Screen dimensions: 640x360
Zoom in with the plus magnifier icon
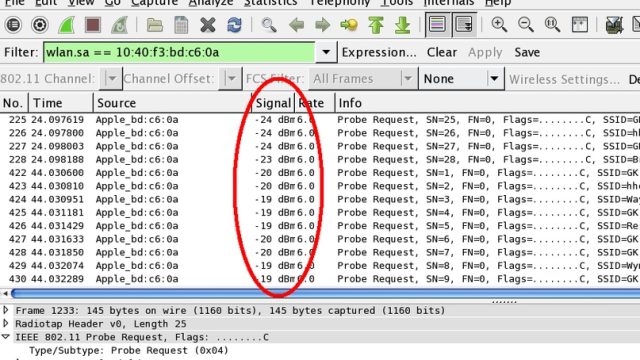pos(499,25)
